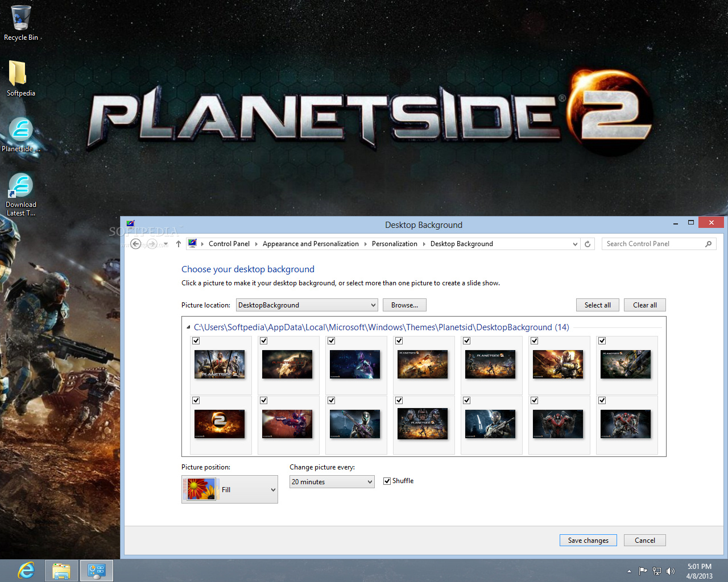Click the Clear all button

[x=645, y=305]
